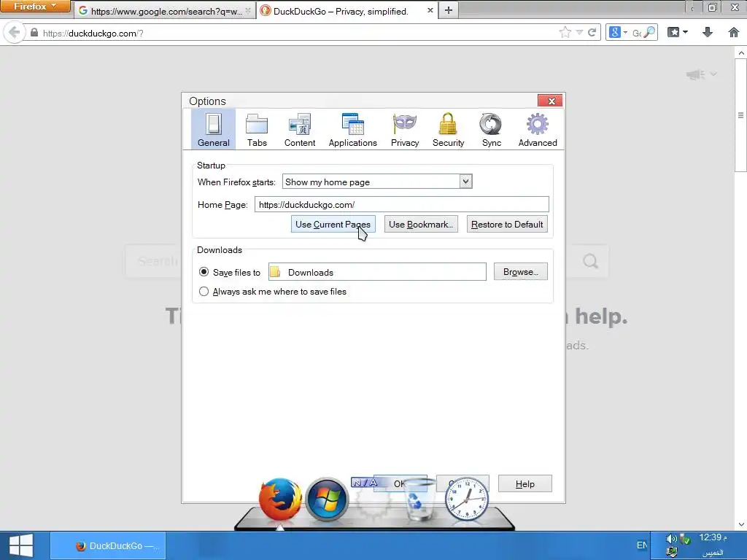Open the Privacy options panel

coord(405,130)
